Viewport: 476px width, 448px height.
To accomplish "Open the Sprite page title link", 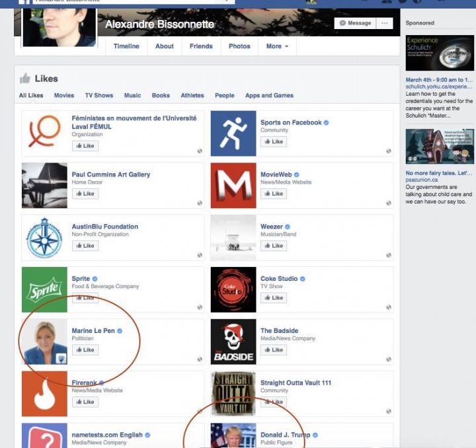I will [x=81, y=279].
